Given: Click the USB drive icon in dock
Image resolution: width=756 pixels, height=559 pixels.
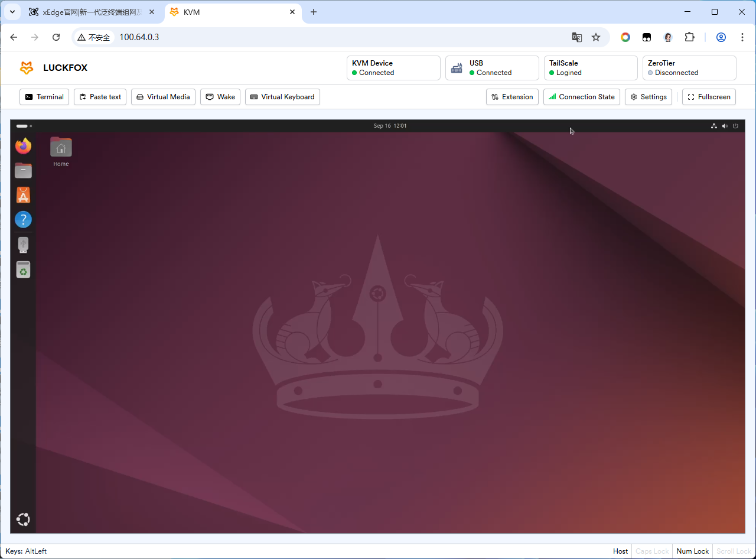Looking at the screenshot, I should pos(23,245).
